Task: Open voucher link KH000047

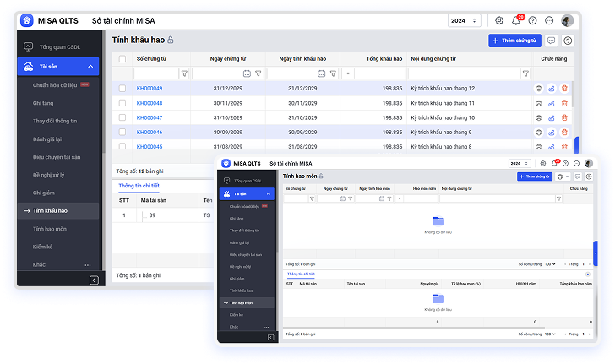Action: [x=149, y=117]
